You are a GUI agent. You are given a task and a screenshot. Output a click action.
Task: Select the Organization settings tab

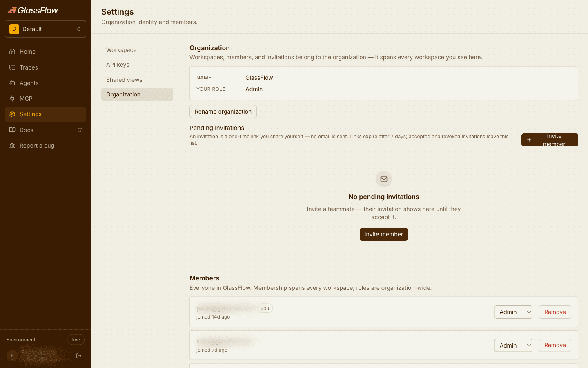[137, 94]
